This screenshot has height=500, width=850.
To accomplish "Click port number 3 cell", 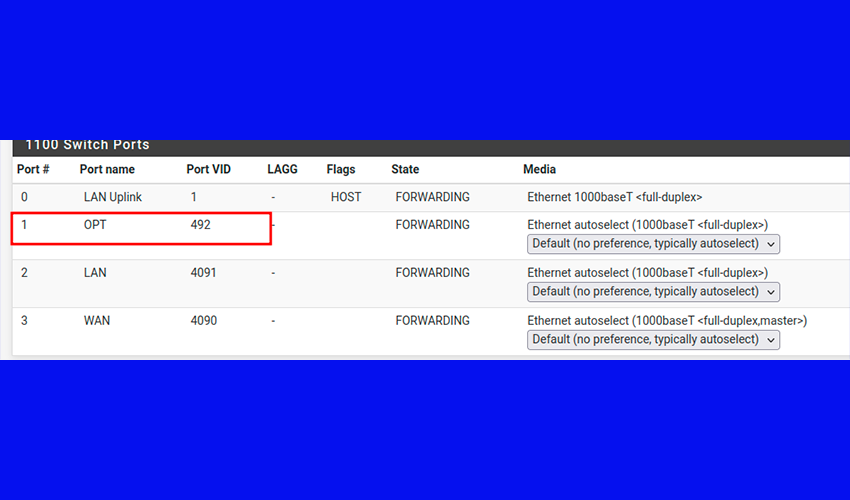I will [x=24, y=320].
